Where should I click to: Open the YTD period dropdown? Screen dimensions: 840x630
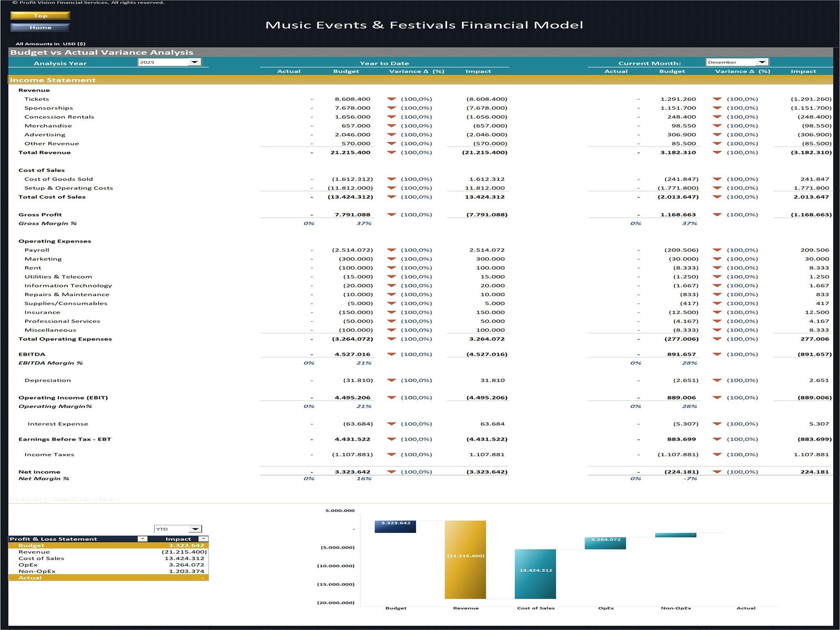195,529
